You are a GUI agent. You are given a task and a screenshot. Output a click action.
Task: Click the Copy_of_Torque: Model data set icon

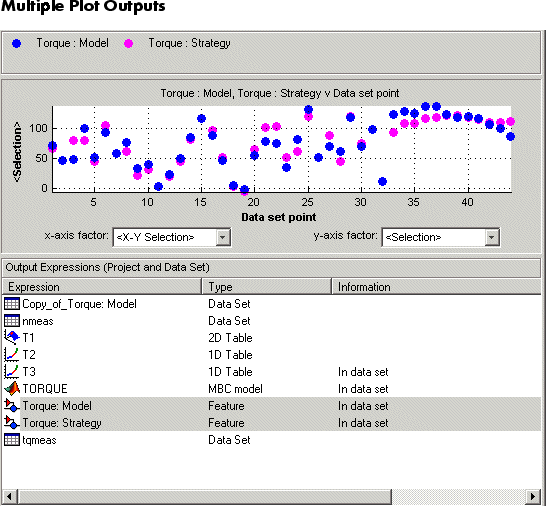(12, 304)
